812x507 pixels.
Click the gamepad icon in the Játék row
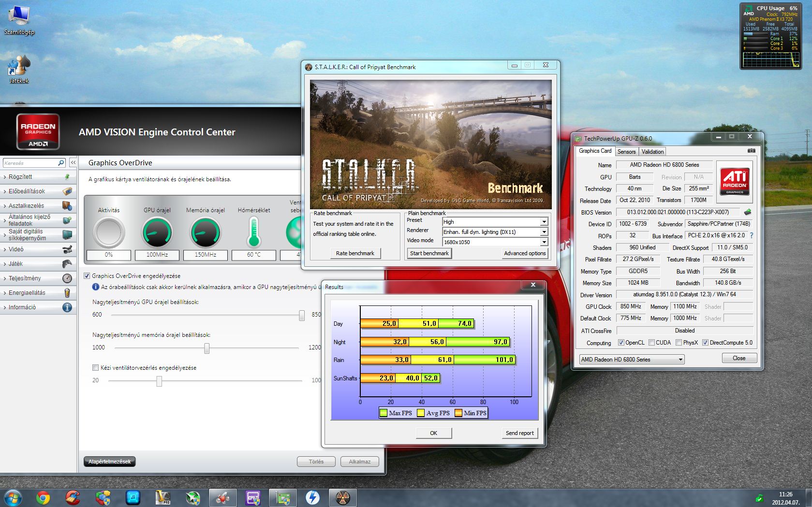[67, 264]
